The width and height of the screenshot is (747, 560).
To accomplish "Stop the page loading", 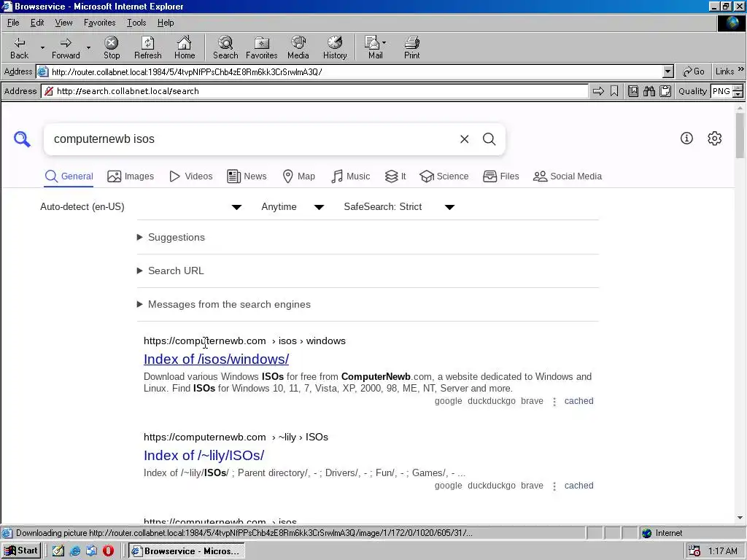I will pyautogui.click(x=112, y=47).
